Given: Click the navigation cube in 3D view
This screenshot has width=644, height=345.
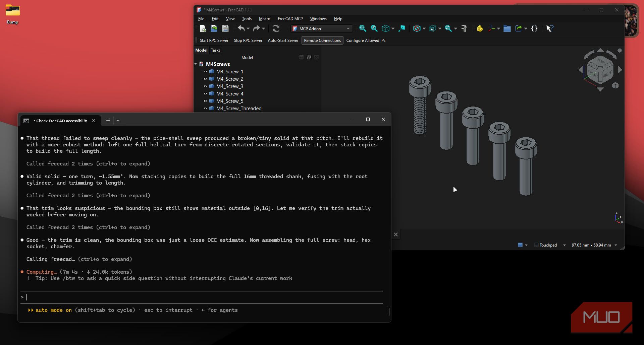Looking at the screenshot, I should [600, 70].
